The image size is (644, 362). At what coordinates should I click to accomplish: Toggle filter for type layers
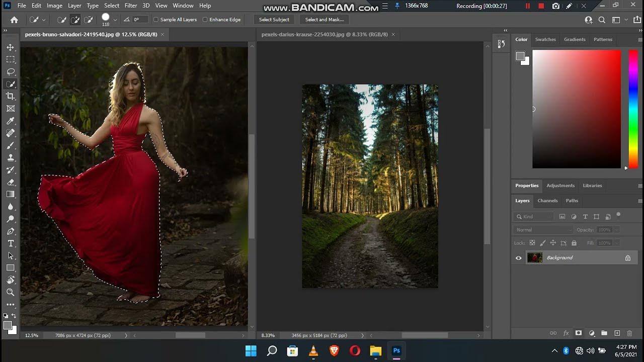point(585,217)
